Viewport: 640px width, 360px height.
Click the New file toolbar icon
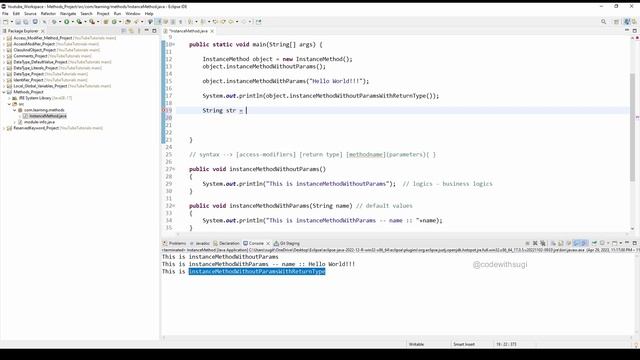[x=5, y=22]
